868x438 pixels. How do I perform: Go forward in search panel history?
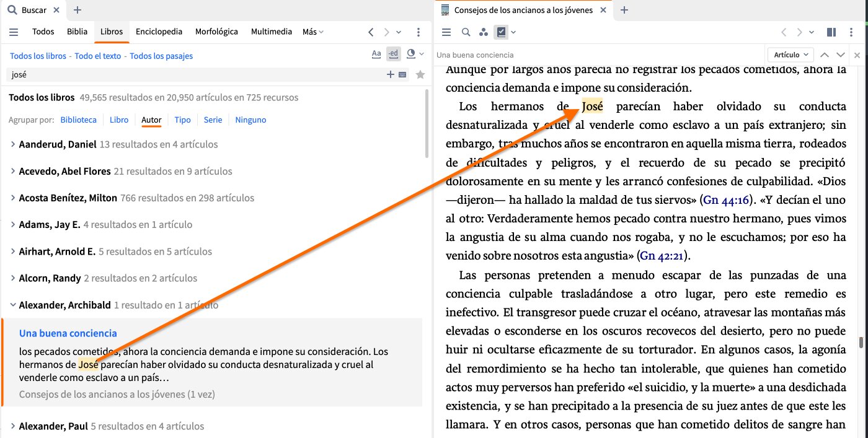[386, 32]
